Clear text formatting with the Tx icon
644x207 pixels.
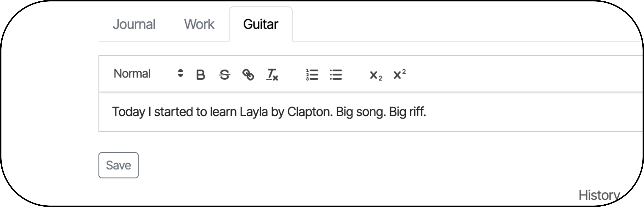[272, 75]
